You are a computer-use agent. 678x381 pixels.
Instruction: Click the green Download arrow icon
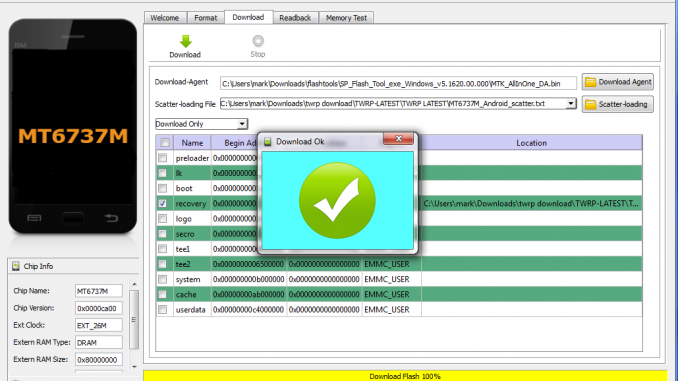(x=185, y=42)
